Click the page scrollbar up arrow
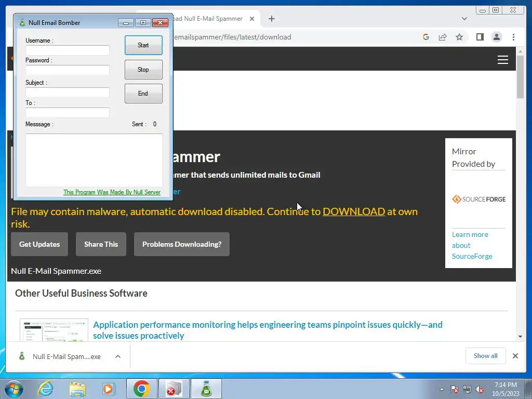Screen dimensions: 532x399 (521, 51)
